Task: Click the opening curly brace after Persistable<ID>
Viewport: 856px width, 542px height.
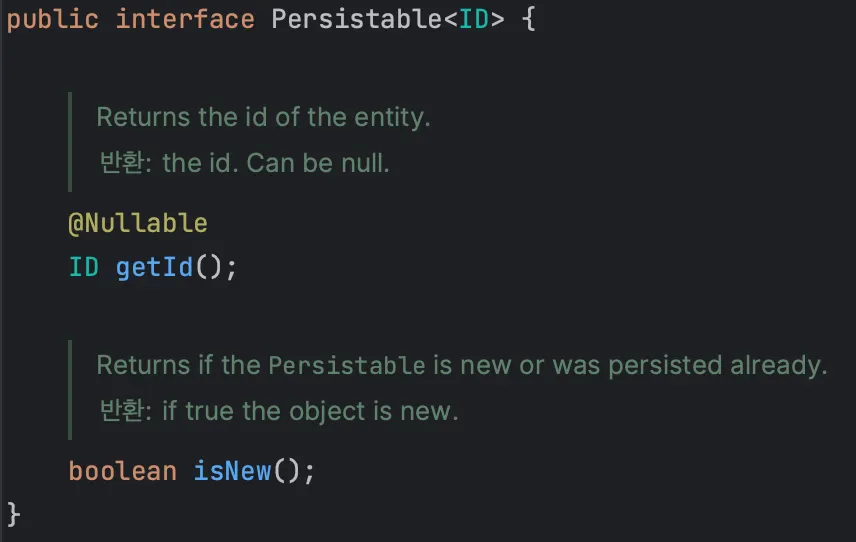Action: [528, 20]
